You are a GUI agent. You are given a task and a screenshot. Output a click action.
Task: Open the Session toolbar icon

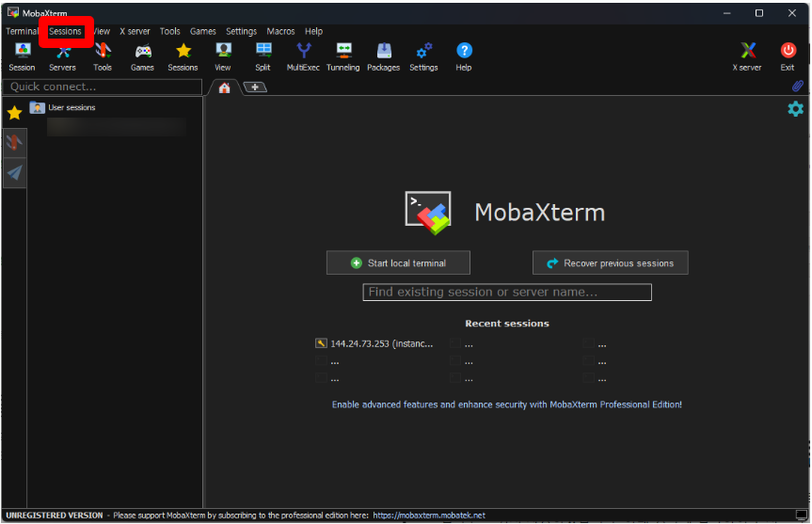click(22, 57)
